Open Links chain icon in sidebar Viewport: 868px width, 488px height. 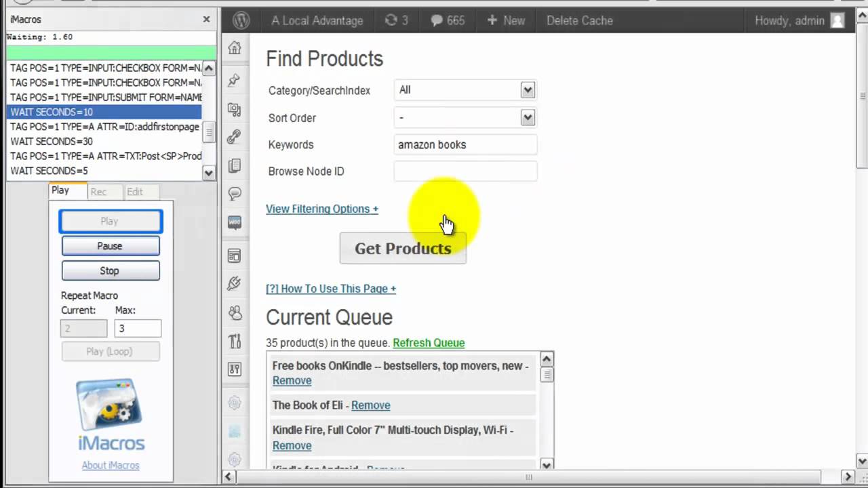pos(235,136)
